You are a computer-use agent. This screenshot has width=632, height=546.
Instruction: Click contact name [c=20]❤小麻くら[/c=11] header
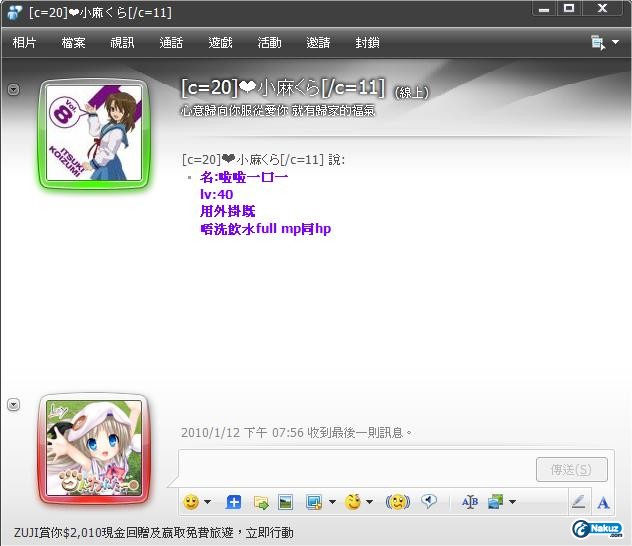pyautogui.click(x=283, y=87)
